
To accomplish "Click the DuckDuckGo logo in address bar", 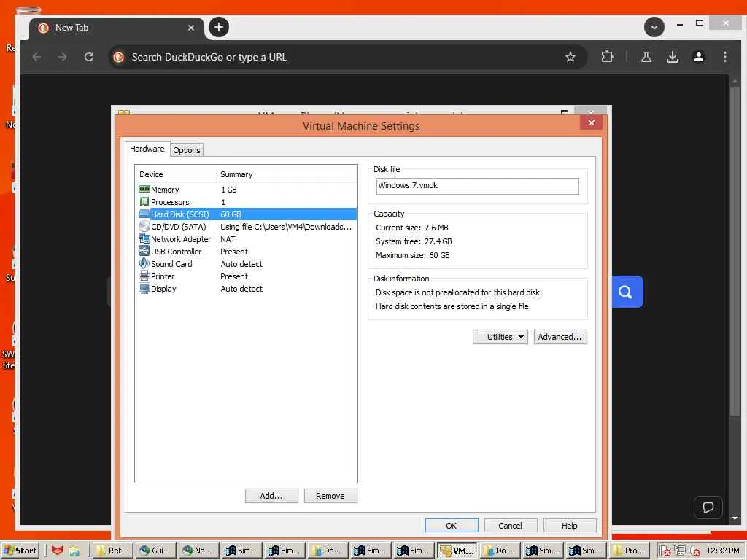I will pyautogui.click(x=119, y=57).
